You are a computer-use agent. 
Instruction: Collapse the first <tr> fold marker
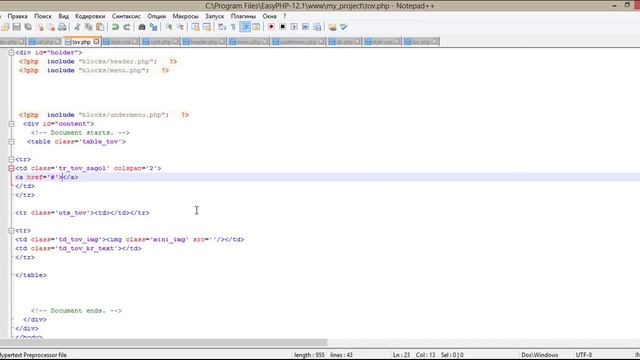click(11, 160)
